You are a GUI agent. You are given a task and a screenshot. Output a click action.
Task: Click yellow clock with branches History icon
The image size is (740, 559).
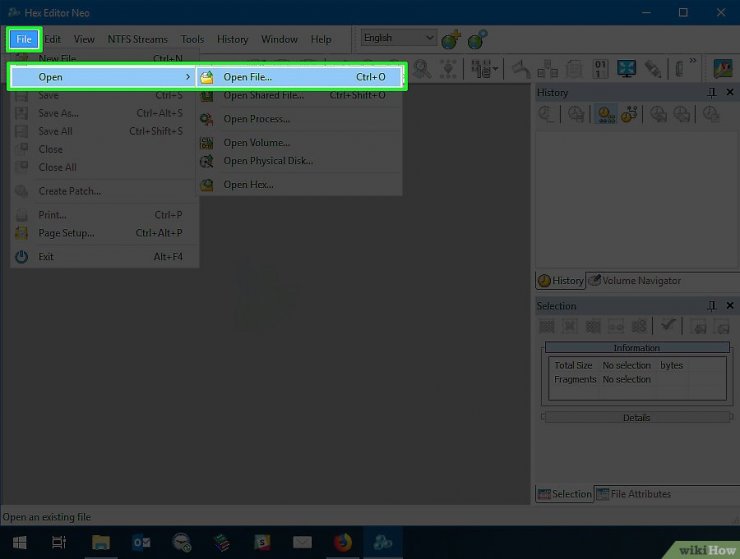[629, 114]
